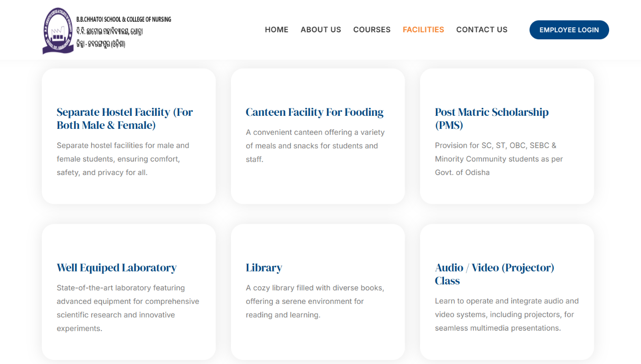The width and height of the screenshot is (641, 364).
Task: Click the Post Matric Scholarship (PMS) heading
Action: [x=491, y=118]
